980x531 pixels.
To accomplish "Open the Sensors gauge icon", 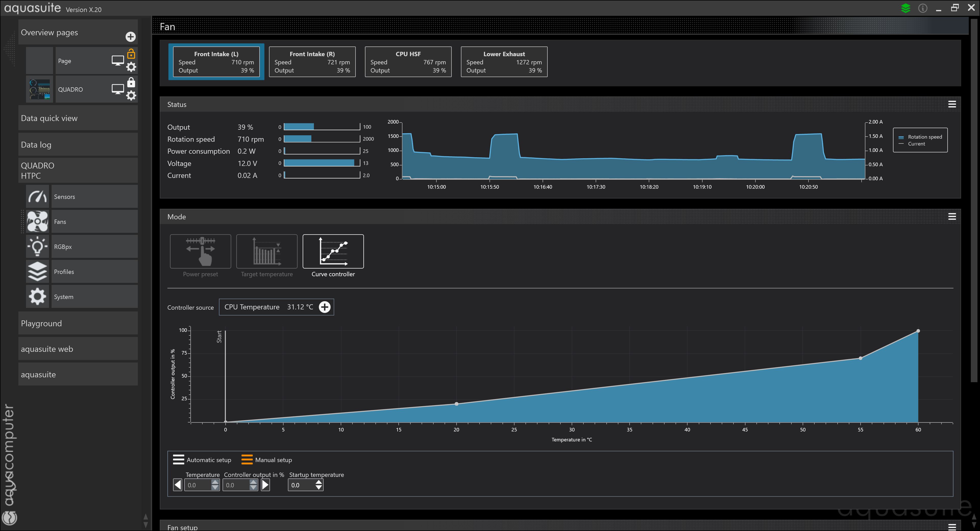I will pos(37,196).
